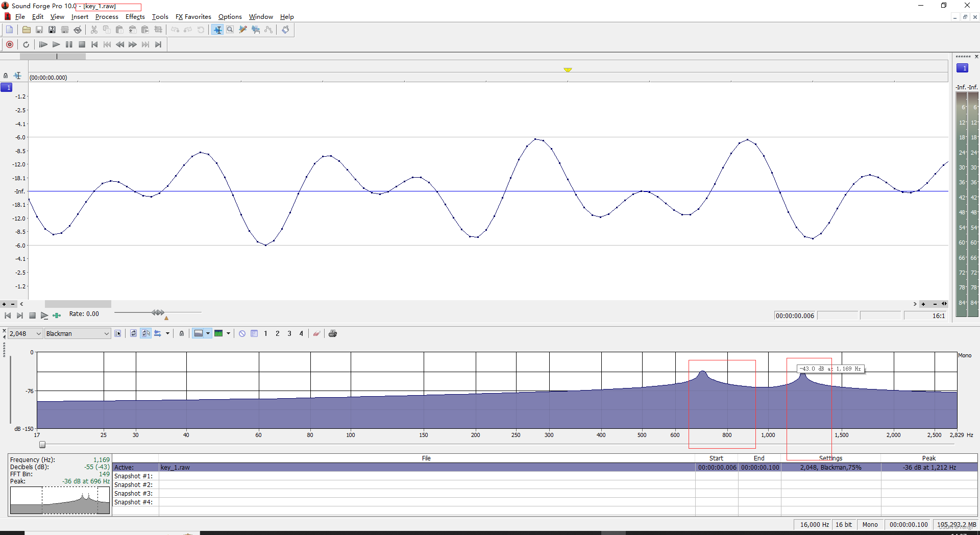Click the spectrum graph zoom slider handle
980x535 pixels.
click(x=42, y=445)
